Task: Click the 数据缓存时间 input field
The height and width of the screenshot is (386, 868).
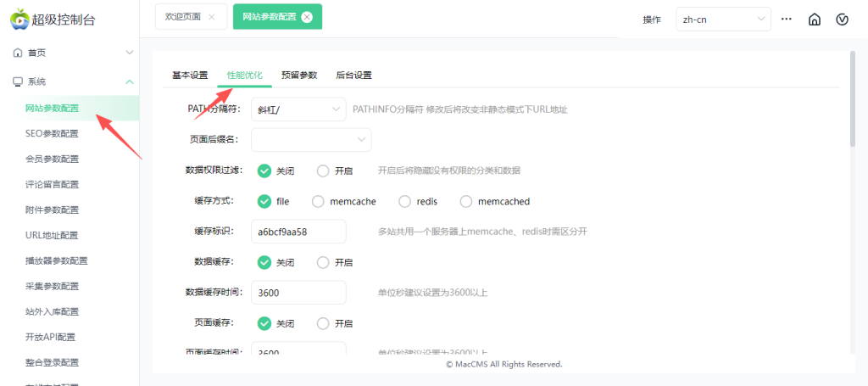Action: click(298, 293)
